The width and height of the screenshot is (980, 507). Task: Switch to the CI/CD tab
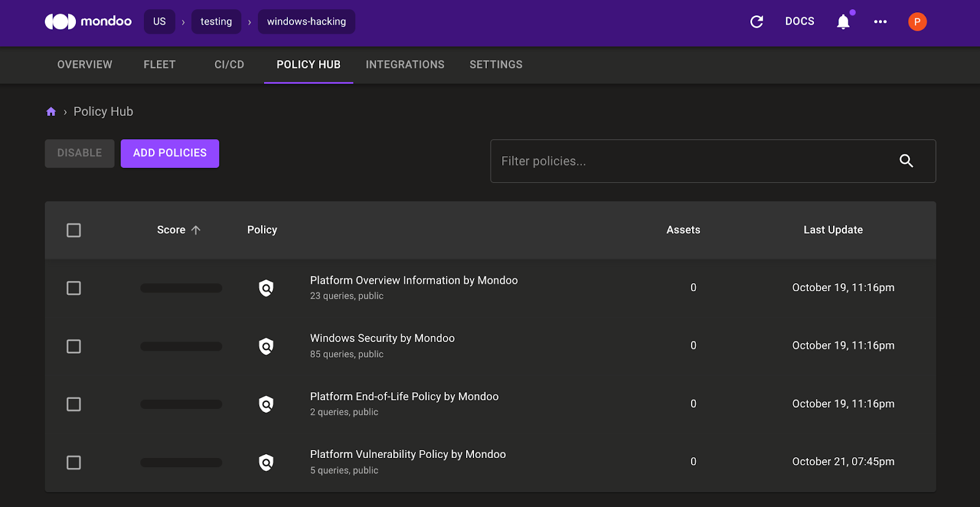(x=229, y=64)
